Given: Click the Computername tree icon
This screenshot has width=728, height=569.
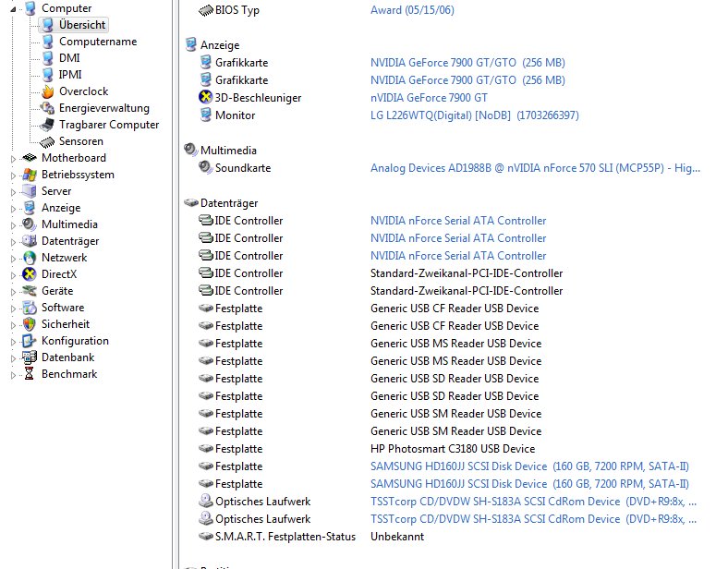Looking at the screenshot, I should tap(48, 42).
